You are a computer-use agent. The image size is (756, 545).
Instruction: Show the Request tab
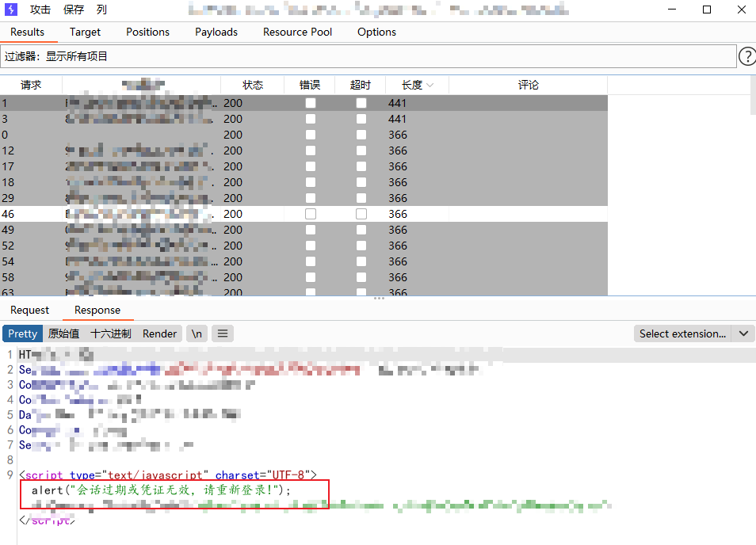[x=29, y=310]
